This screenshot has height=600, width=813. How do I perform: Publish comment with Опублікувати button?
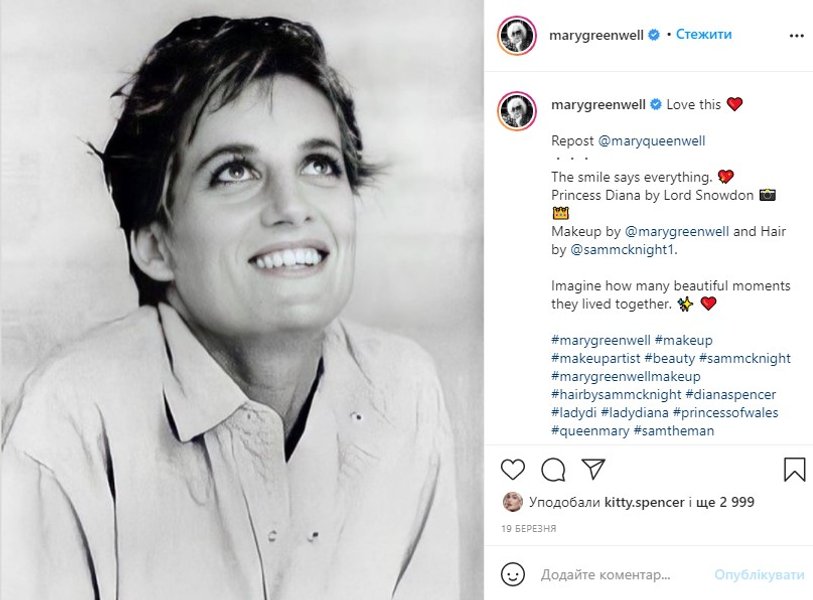point(759,575)
